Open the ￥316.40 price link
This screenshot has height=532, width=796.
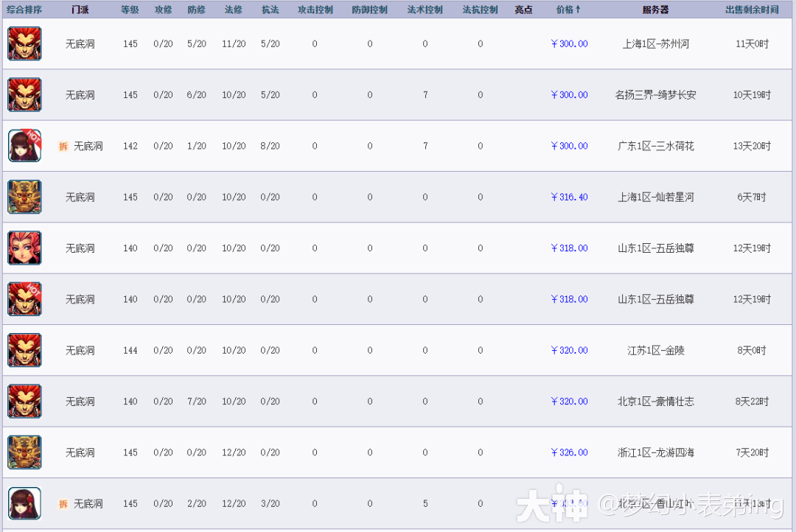569,197
